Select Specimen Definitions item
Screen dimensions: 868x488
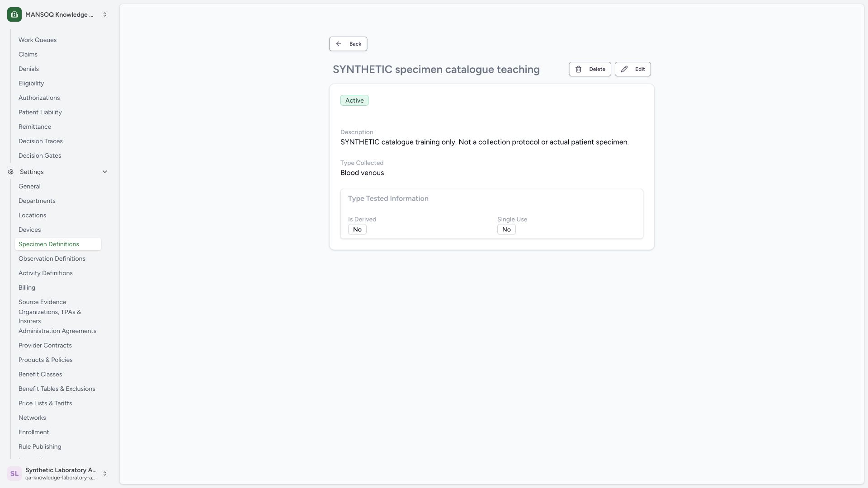click(58, 244)
